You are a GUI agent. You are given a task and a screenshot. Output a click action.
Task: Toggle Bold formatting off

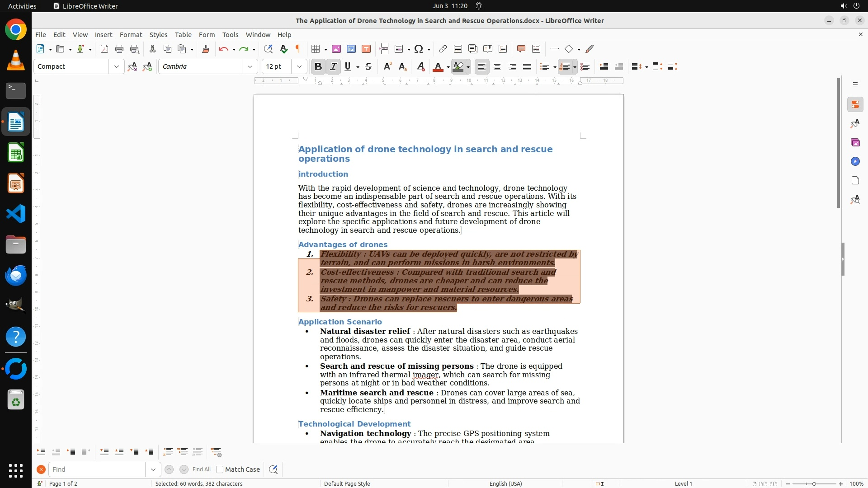[318, 66]
